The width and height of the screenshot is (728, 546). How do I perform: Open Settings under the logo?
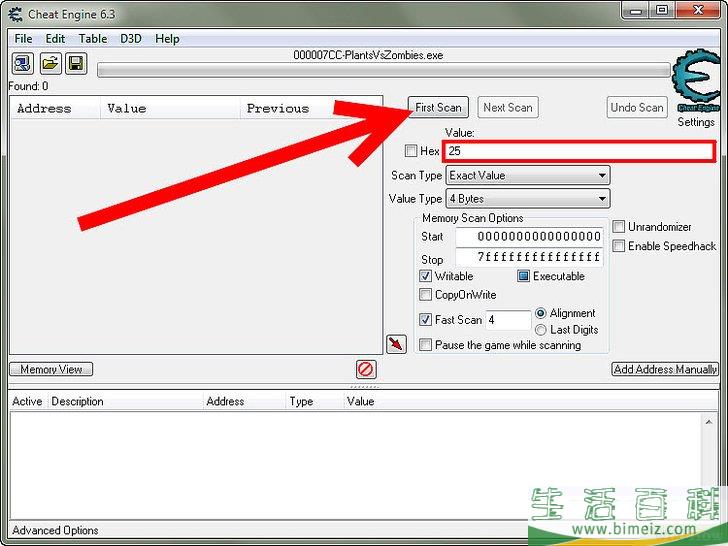(x=696, y=122)
